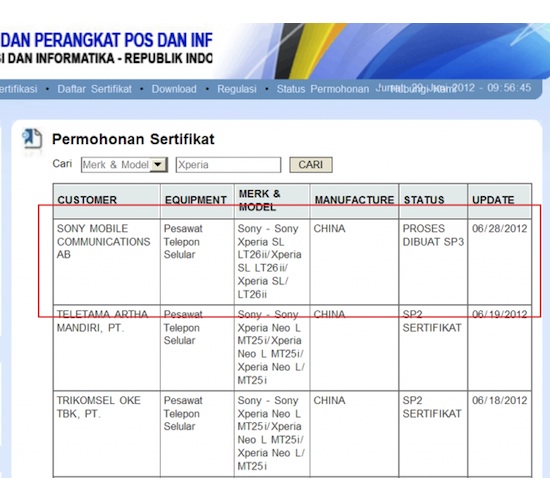The width and height of the screenshot is (550, 500).
Task: Click the PROSES DIBUAT SP3 status cell
Action: pos(434,262)
